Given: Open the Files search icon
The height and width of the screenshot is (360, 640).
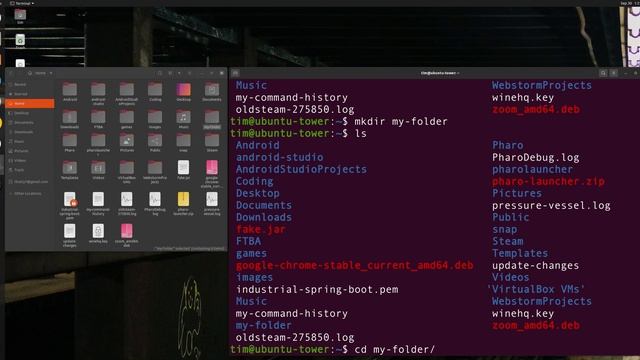Looking at the screenshot, I should (160, 73).
